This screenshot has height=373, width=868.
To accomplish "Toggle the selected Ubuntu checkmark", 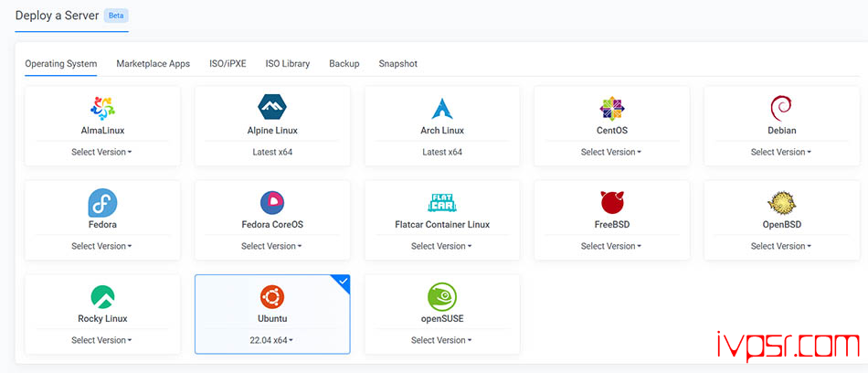I will (x=342, y=282).
